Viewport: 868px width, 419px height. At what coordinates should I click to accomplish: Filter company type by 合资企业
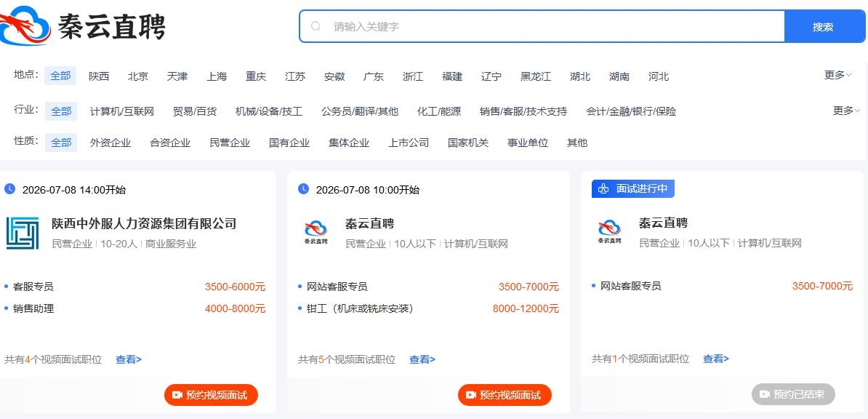171,143
